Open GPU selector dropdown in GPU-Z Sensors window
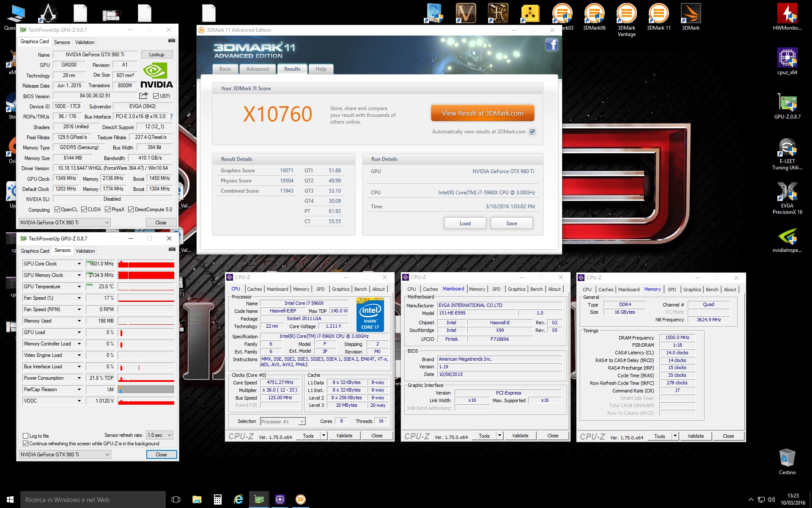Image resolution: width=812 pixels, height=508 pixels. pos(65,455)
